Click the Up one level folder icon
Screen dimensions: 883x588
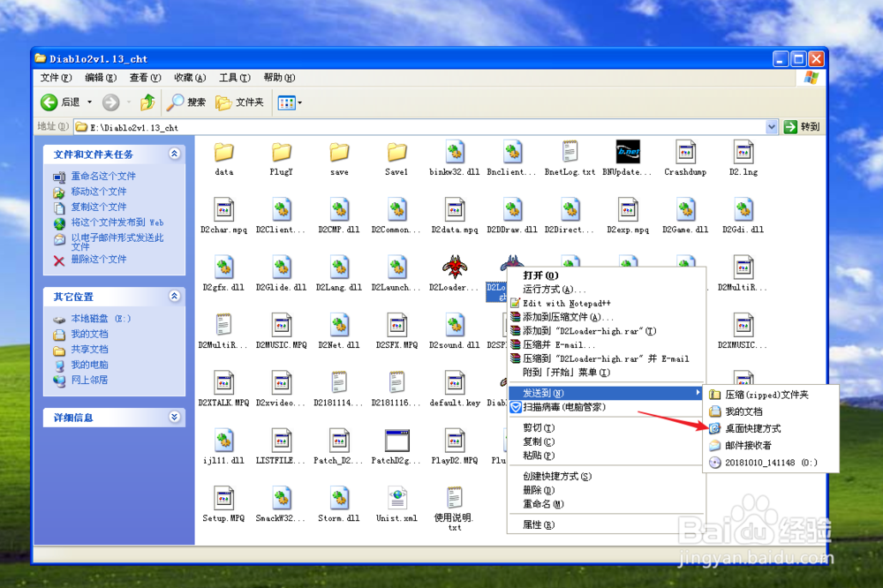[x=147, y=102]
